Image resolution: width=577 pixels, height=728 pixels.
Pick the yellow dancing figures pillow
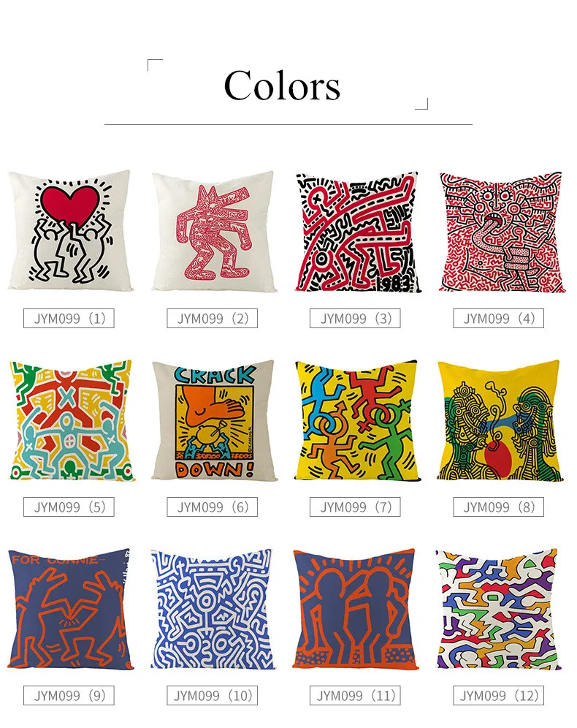[356, 420]
